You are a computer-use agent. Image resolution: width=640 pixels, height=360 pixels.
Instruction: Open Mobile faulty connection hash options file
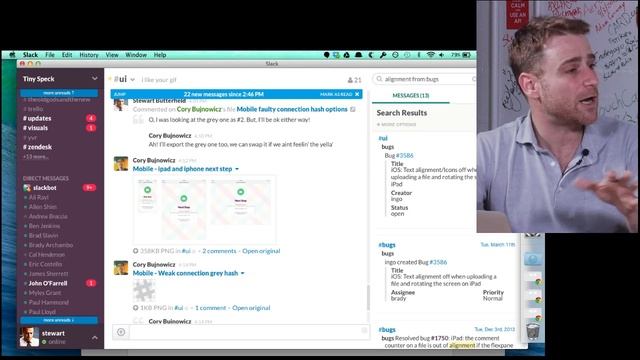tap(292, 109)
